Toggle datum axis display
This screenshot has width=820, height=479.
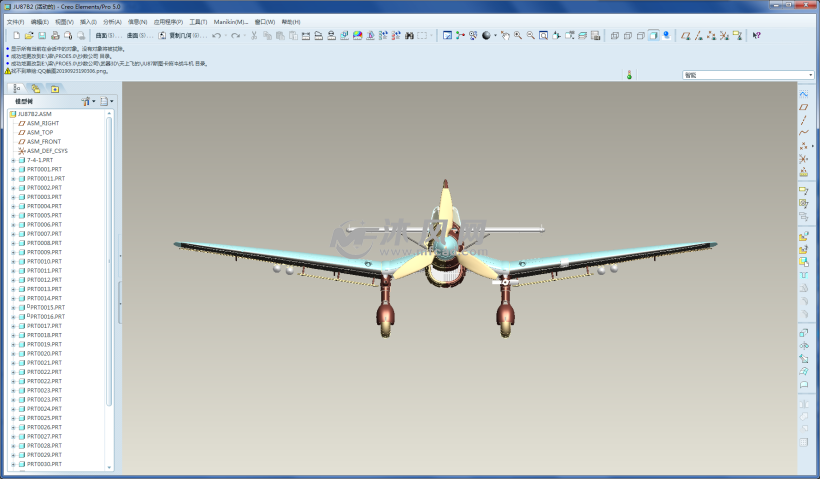tap(698, 35)
